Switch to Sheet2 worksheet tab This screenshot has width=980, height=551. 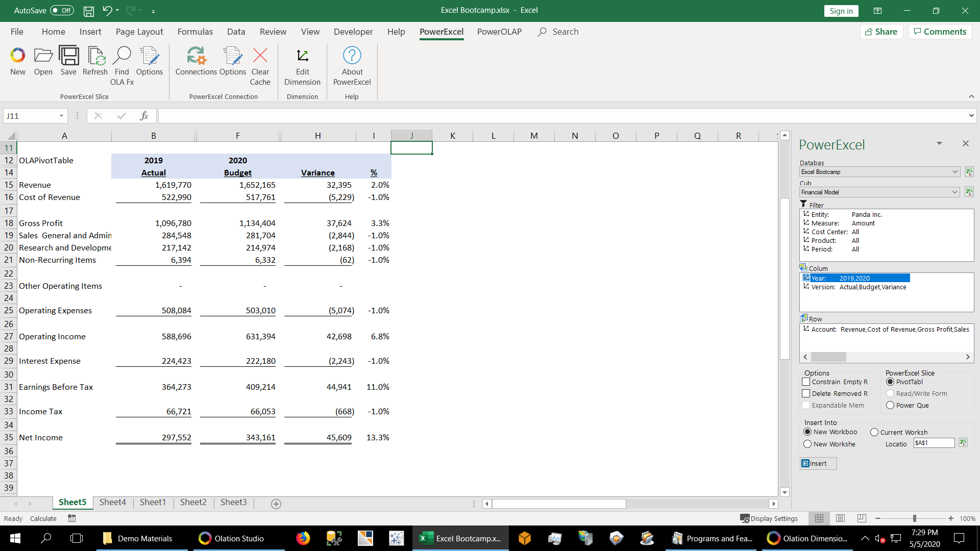pos(193,502)
